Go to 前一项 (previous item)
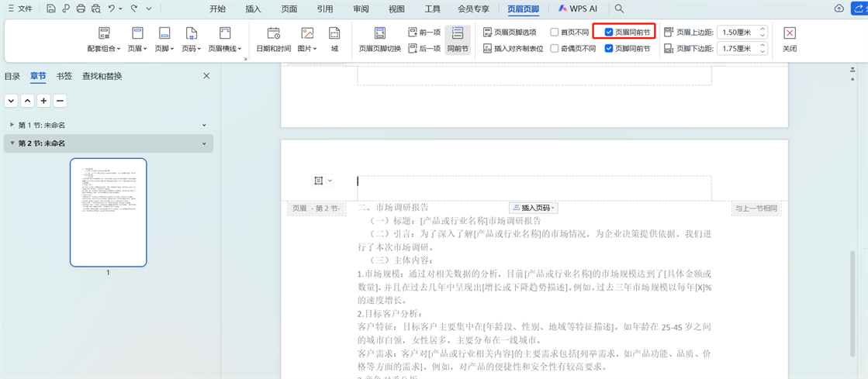868x379 pixels. (424, 33)
